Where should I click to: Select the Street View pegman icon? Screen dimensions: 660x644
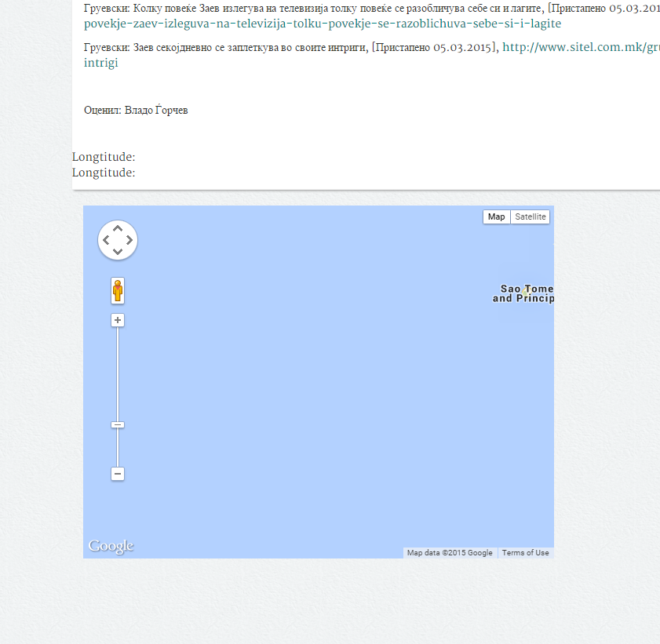click(x=118, y=291)
